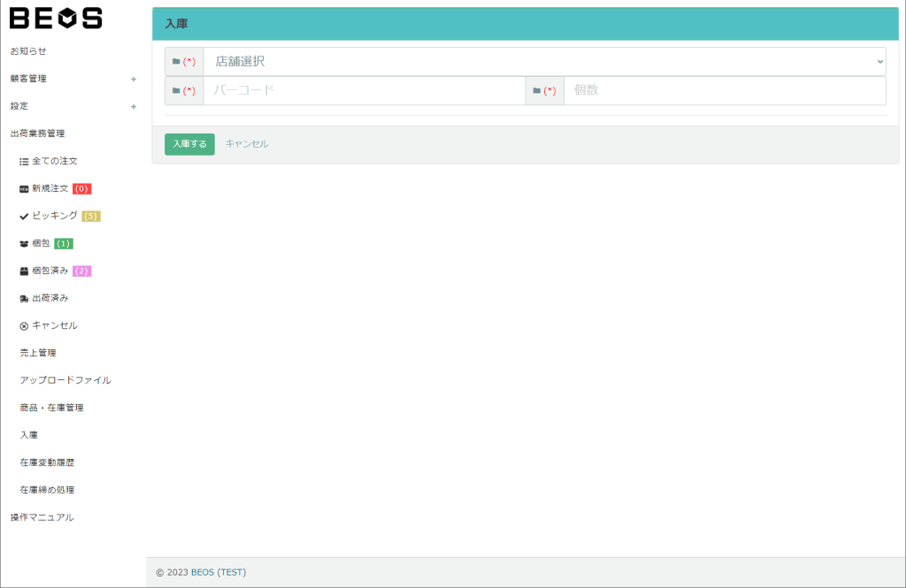
Task: Open the BEOS link in the footer
Action: (203, 573)
